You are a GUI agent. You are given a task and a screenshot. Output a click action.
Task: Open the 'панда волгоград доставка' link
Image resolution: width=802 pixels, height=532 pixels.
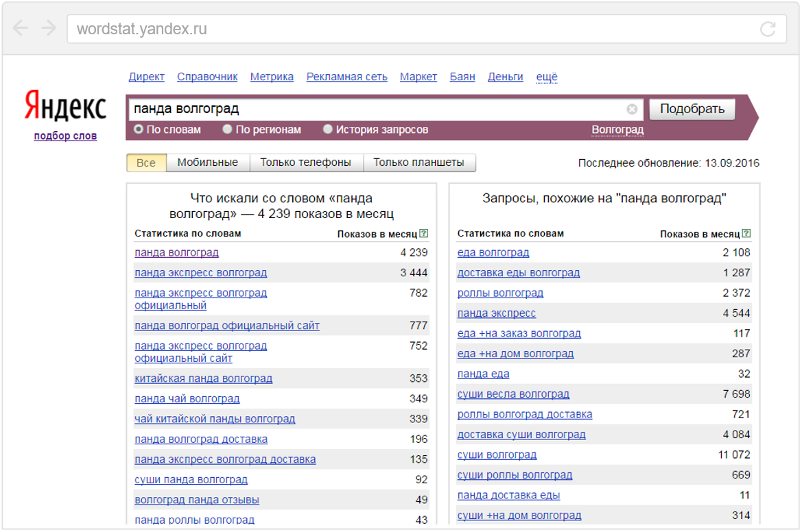(201, 439)
